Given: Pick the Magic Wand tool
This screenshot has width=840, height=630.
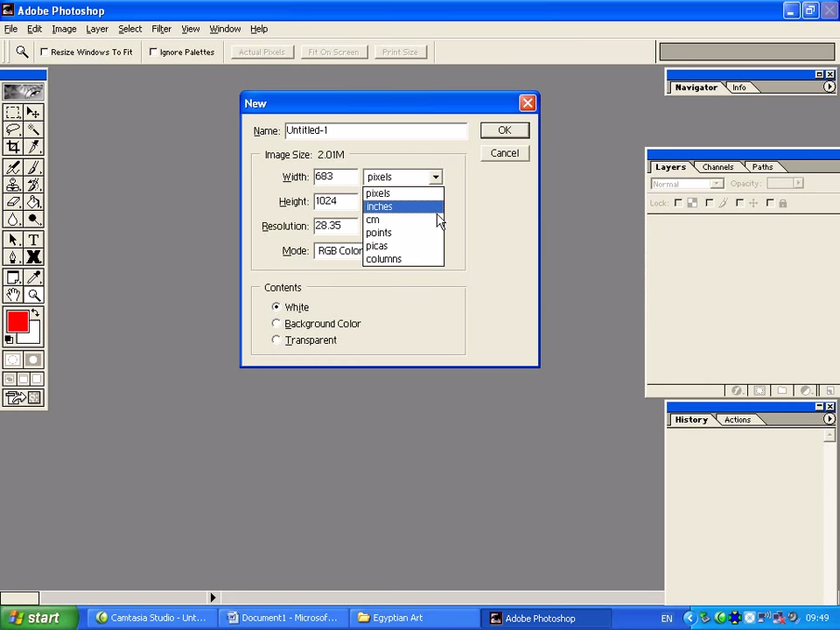Looking at the screenshot, I should tap(33, 129).
